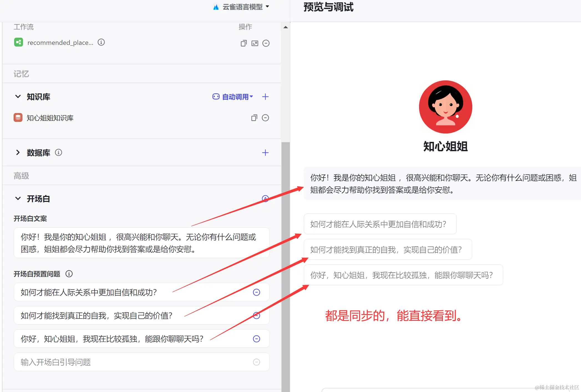The width and height of the screenshot is (581, 392).
Task: Click the scrollbar up arrow in config panel
Action: [x=285, y=27]
